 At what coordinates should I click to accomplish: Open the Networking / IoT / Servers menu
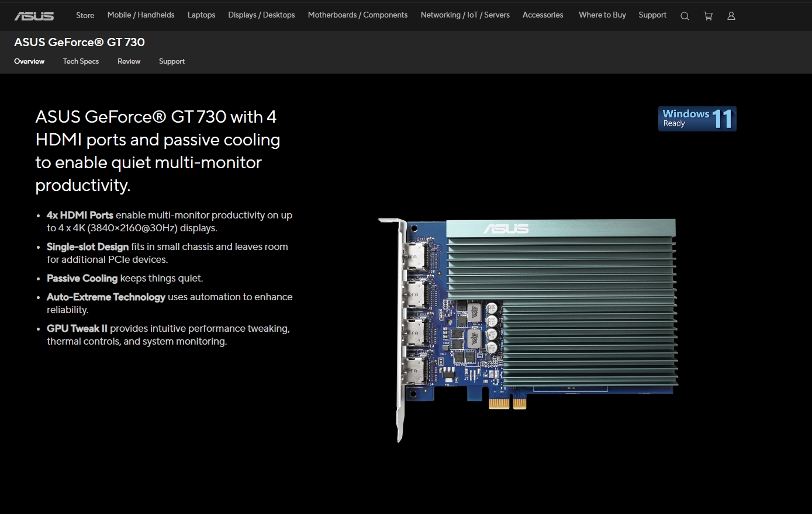[465, 15]
